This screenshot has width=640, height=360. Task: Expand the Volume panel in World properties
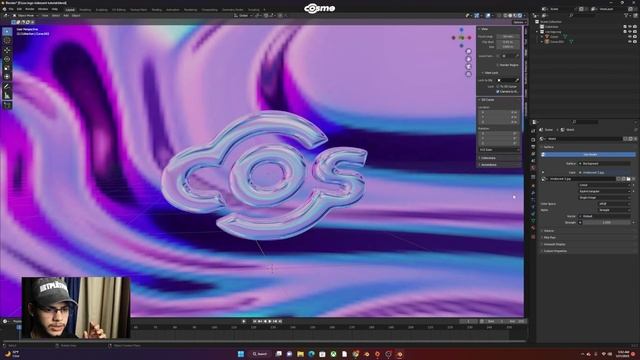click(549, 231)
